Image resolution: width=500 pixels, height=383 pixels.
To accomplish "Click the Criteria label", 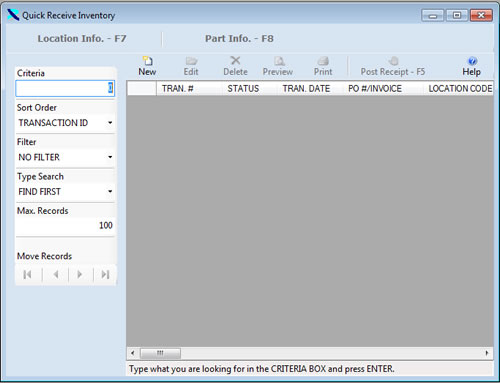I will pos(31,73).
